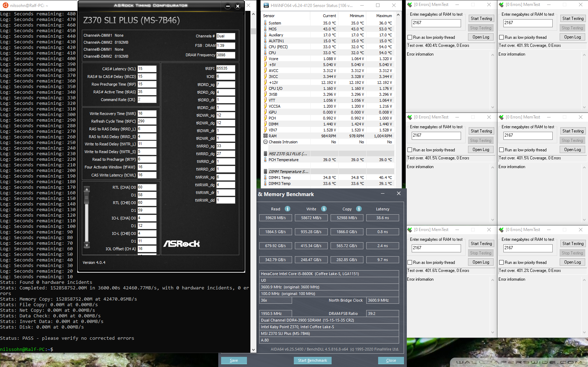
Task: Click the HWiNFO64 title bar application icon
Action: click(x=266, y=5)
